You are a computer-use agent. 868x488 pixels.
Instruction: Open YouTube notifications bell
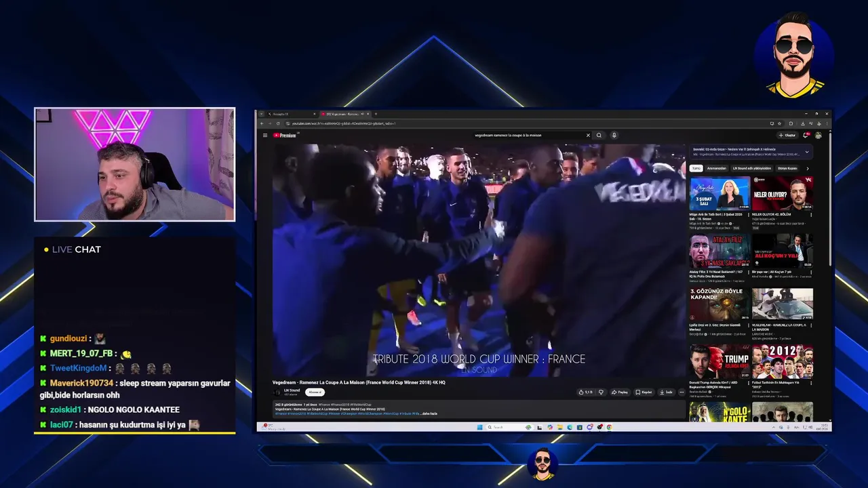(806, 135)
